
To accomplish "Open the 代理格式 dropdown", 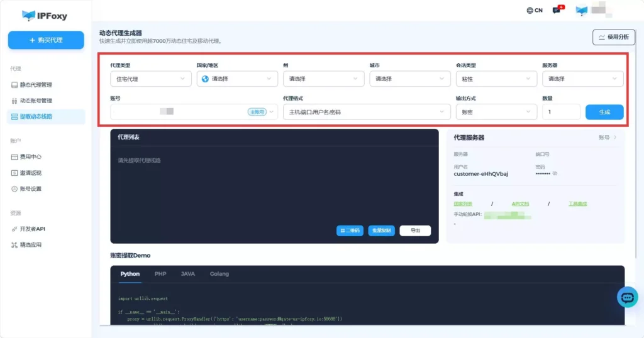I will pyautogui.click(x=367, y=112).
